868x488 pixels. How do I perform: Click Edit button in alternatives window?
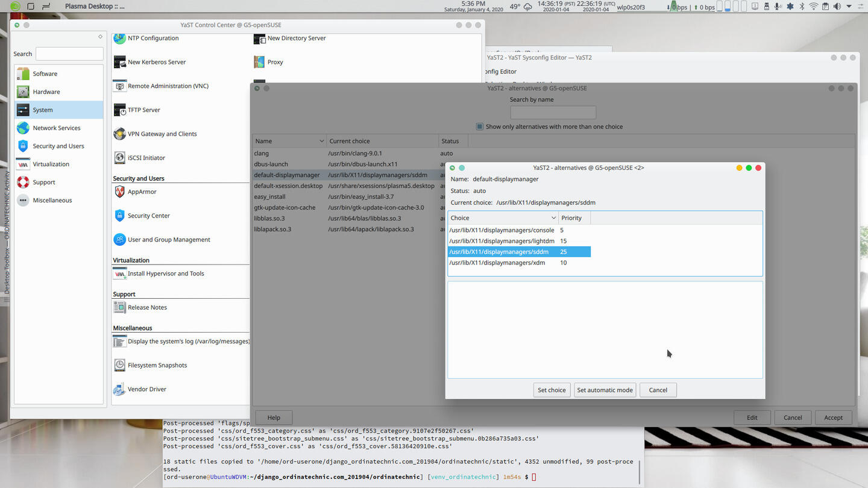pos(752,418)
